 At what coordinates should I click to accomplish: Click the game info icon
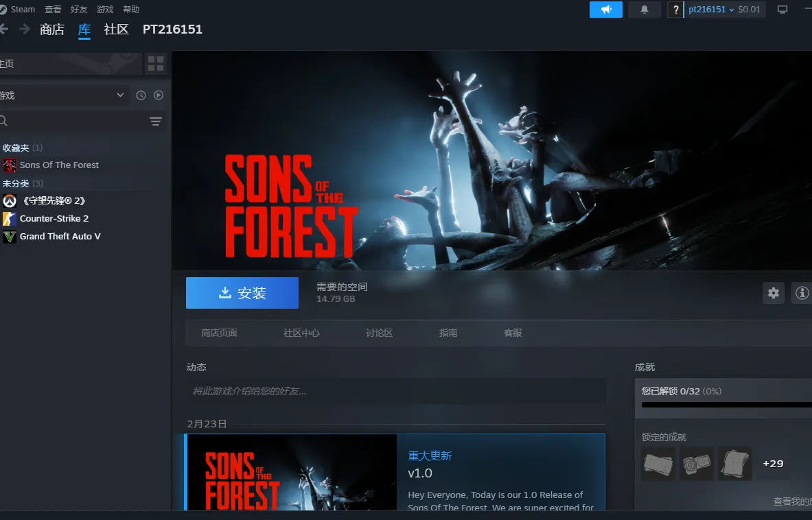(x=801, y=293)
